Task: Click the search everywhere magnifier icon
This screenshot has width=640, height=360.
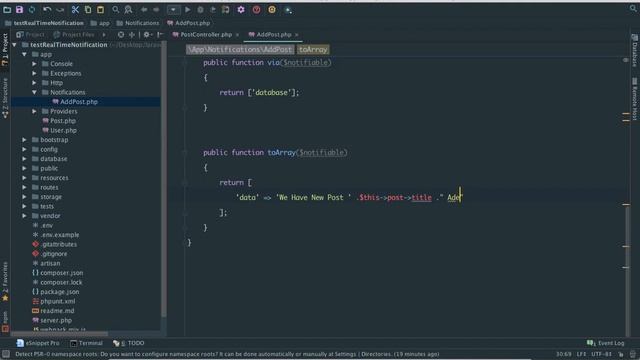Action: click(633, 9)
